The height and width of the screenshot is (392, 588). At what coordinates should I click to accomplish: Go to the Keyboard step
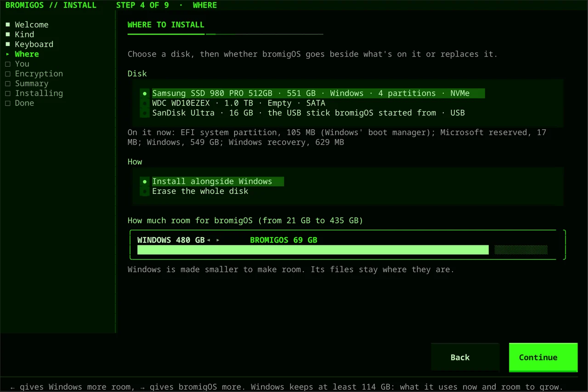[29, 44]
